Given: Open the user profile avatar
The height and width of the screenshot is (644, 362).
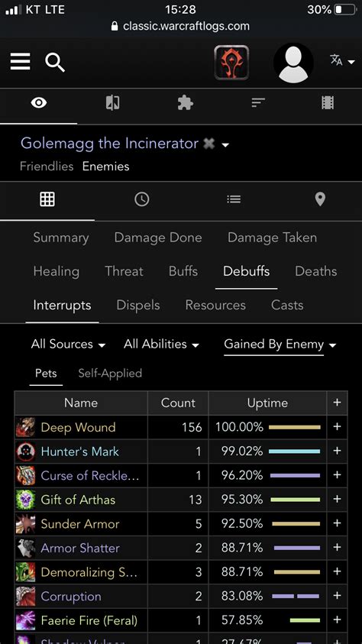Looking at the screenshot, I should pyautogui.click(x=293, y=63).
